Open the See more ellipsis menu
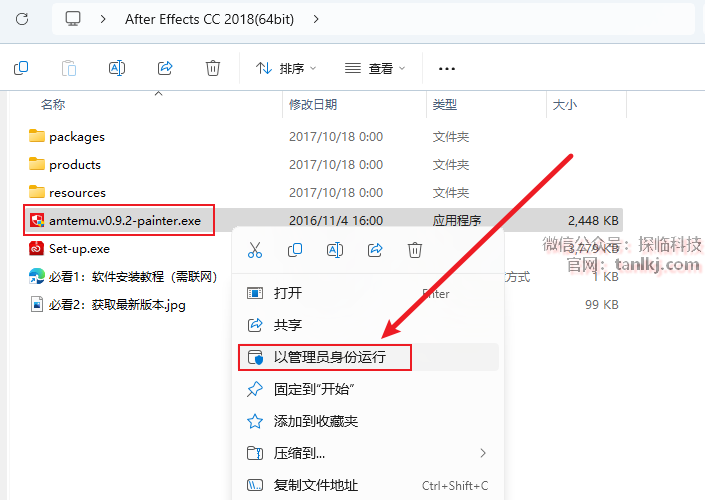The height and width of the screenshot is (500, 705). 446,69
